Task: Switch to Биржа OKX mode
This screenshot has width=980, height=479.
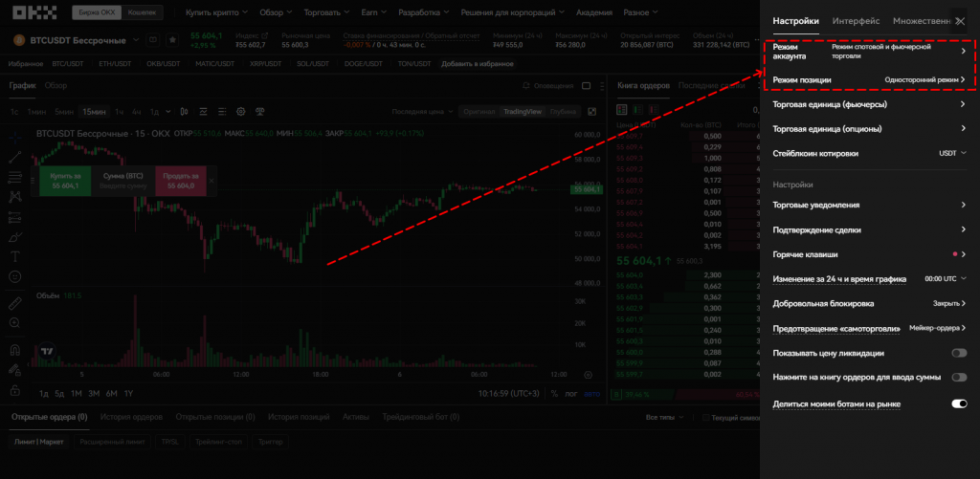Action: click(97, 12)
